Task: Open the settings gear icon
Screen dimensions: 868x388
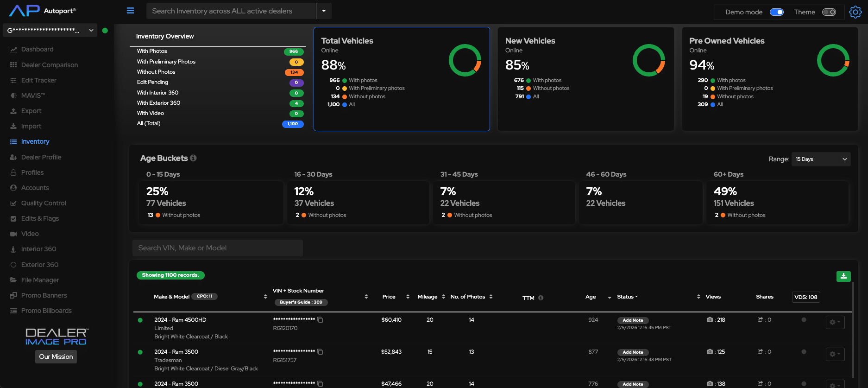Action: 855,12
